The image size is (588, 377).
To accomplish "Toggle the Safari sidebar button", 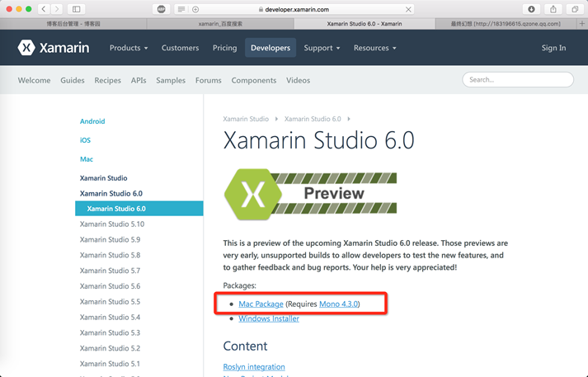I will point(76,9).
